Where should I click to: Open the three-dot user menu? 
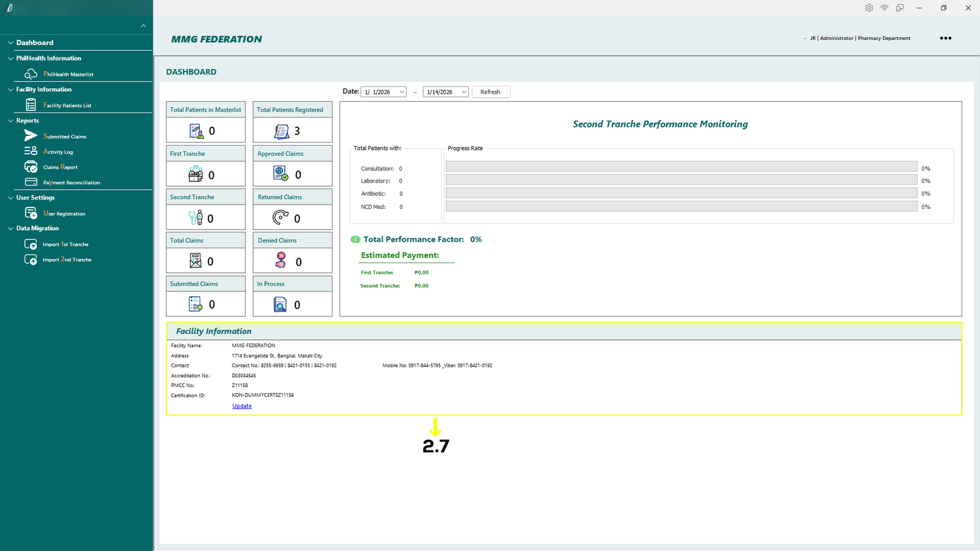[x=945, y=38]
